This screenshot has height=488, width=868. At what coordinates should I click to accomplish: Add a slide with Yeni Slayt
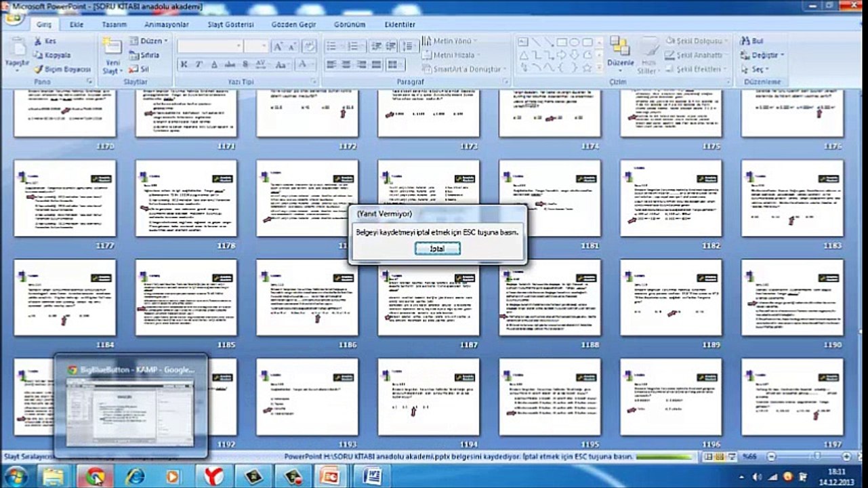pyautogui.click(x=111, y=56)
